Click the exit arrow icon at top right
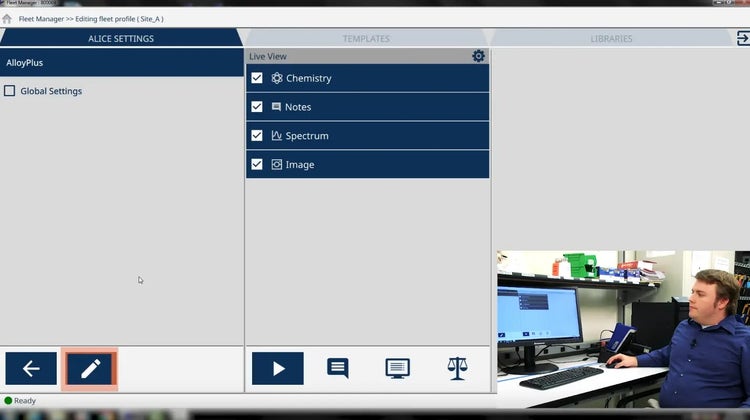The image size is (750, 420). (742, 38)
